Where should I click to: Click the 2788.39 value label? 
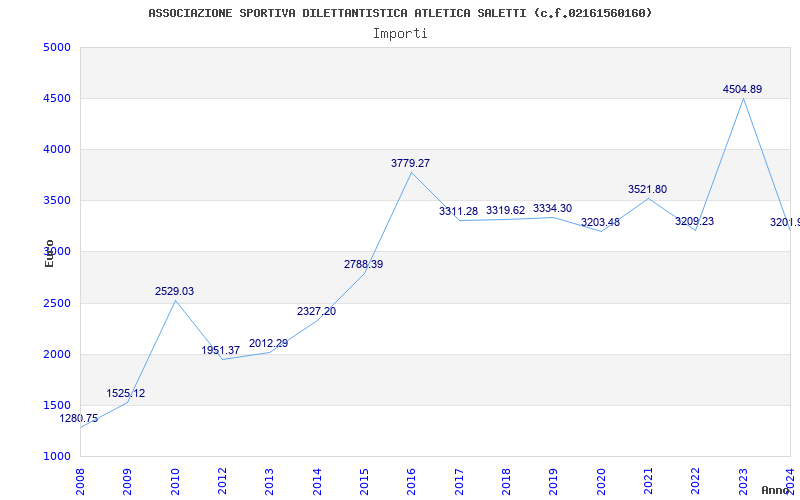click(363, 265)
